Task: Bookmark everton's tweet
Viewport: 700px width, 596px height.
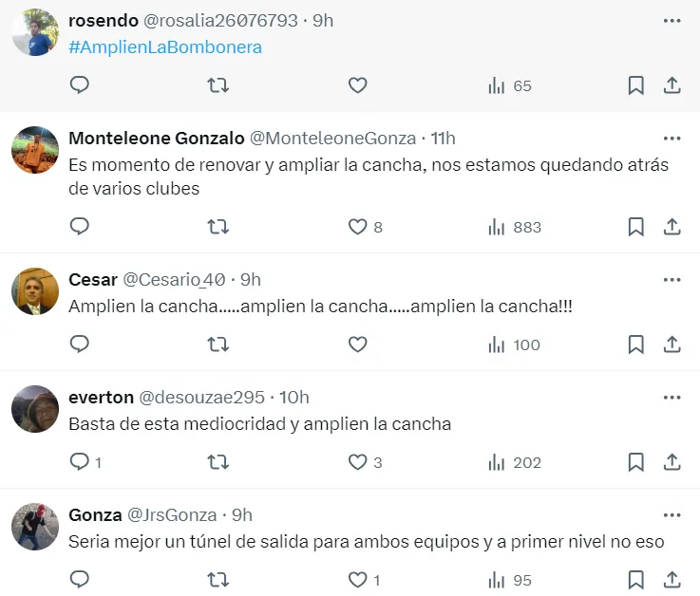Action: (636, 462)
